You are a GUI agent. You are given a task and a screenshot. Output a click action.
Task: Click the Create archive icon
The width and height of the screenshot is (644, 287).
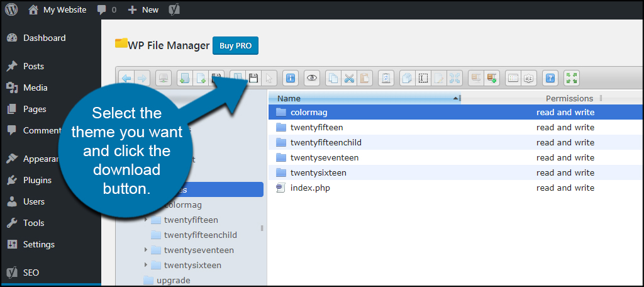[491, 77]
